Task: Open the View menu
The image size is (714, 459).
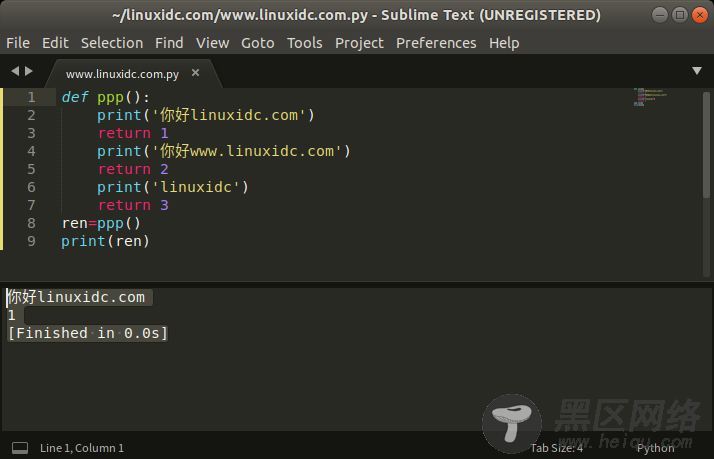Action: click(x=212, y=43)
